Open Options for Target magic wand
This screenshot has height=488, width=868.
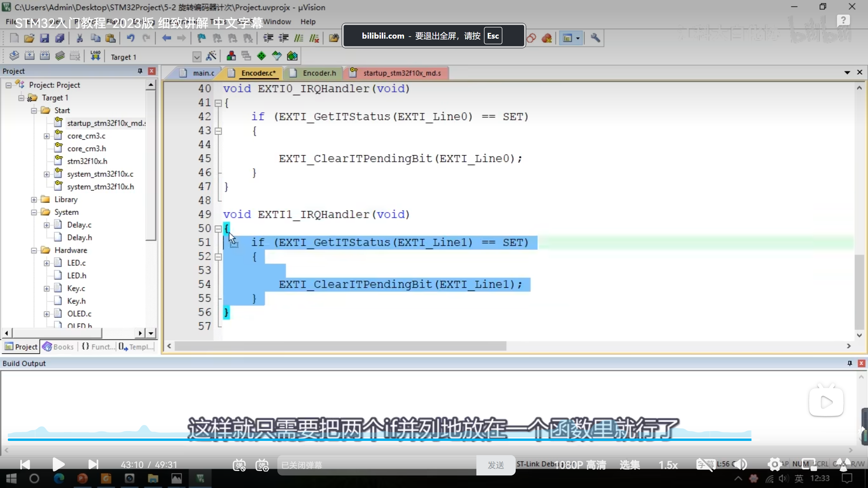211,56
